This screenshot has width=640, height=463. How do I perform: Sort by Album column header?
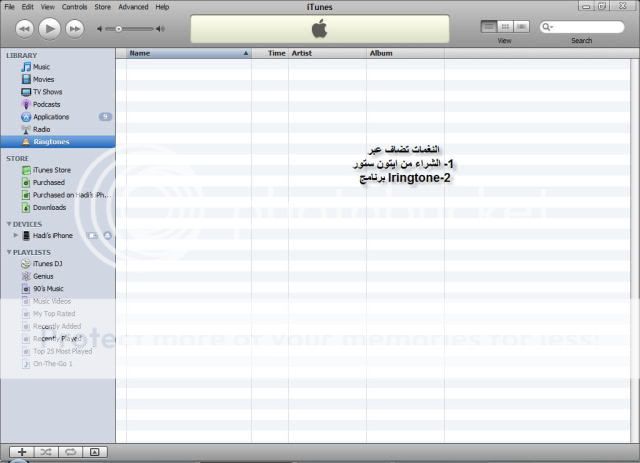(x=405, y=53)
